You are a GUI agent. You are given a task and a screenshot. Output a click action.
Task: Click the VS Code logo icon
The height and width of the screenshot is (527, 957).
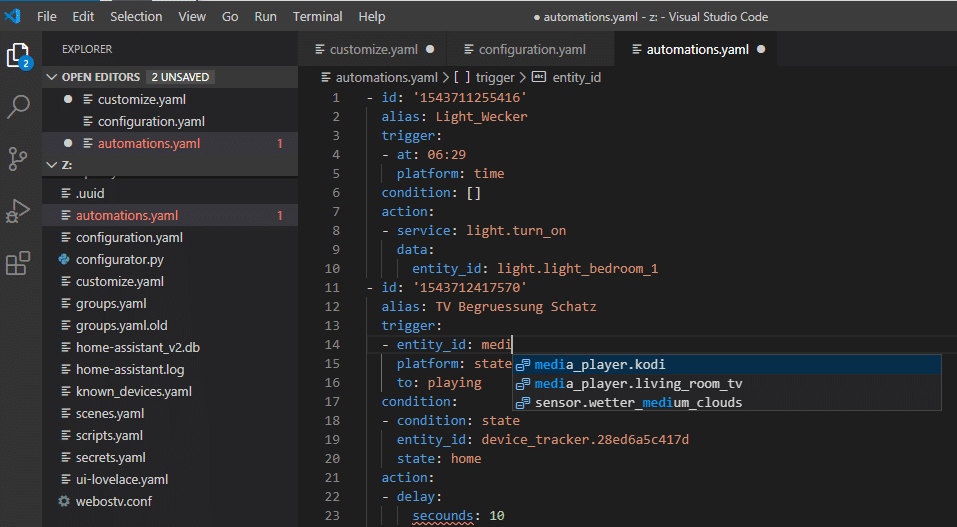(13, 16)
